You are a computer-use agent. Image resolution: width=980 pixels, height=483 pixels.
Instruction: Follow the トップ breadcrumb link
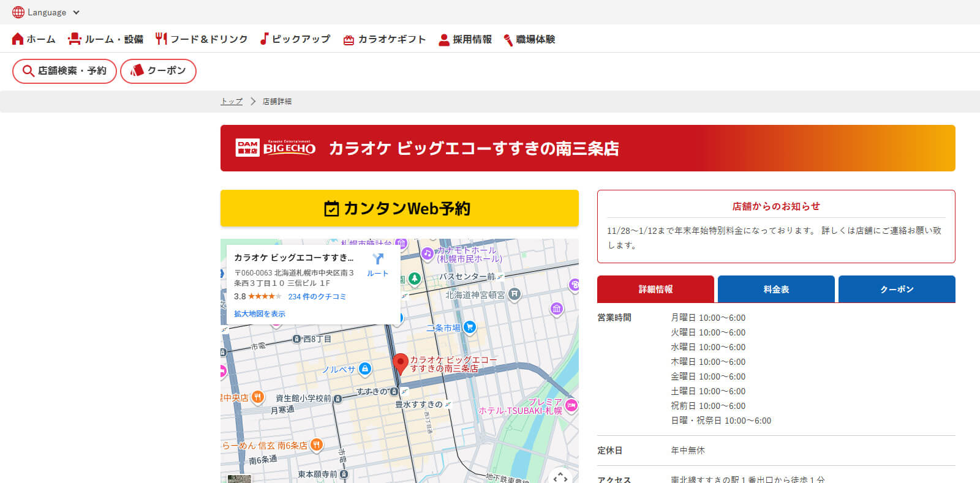(232, 102)
